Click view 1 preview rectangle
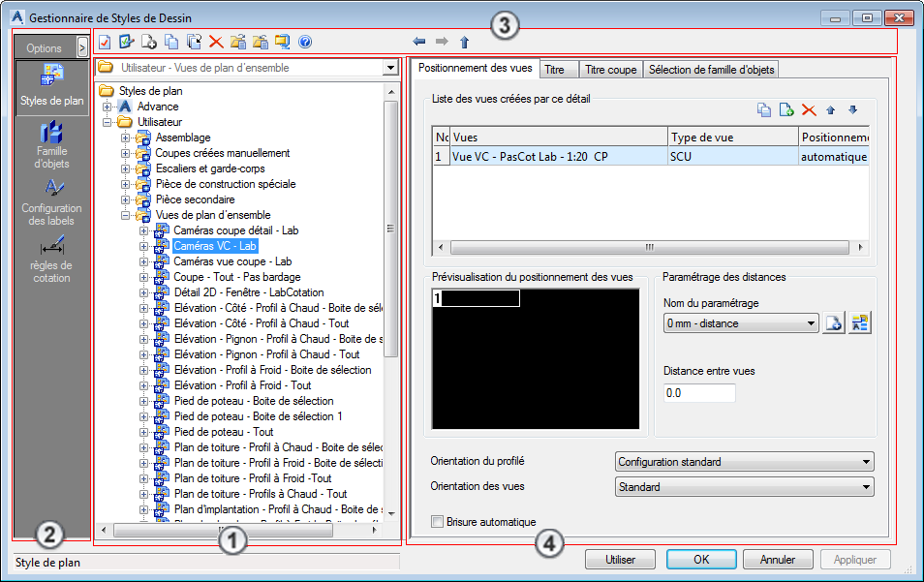The image size is (924, 582). coord(477,298)
